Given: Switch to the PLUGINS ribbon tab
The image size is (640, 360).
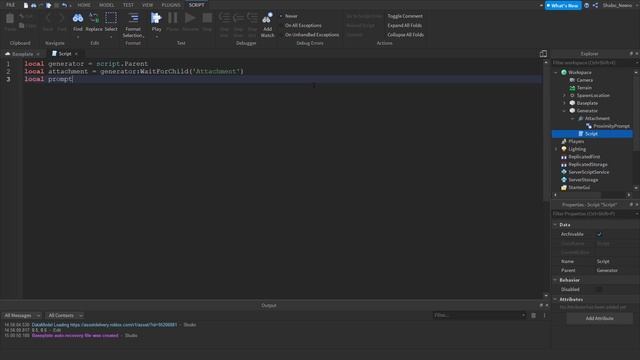Looking at the screenshot, I should click(171, 5).
